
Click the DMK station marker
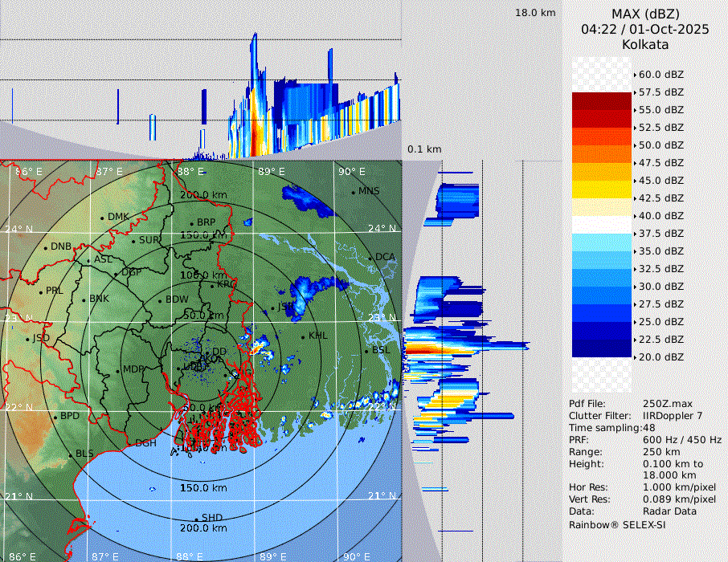(x=103, y=218)
